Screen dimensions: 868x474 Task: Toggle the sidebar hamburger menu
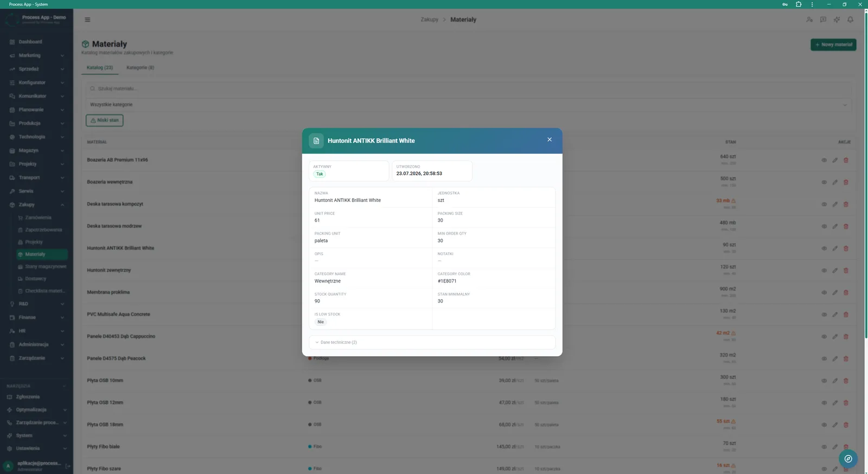pyautogui.click(x=87, y=20)
